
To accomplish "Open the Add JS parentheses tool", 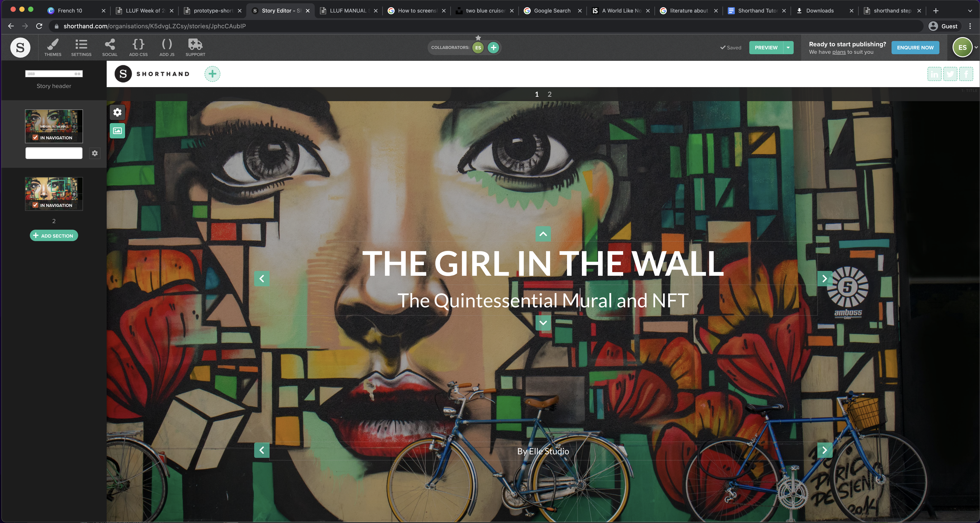I will (x=167, y=47).
